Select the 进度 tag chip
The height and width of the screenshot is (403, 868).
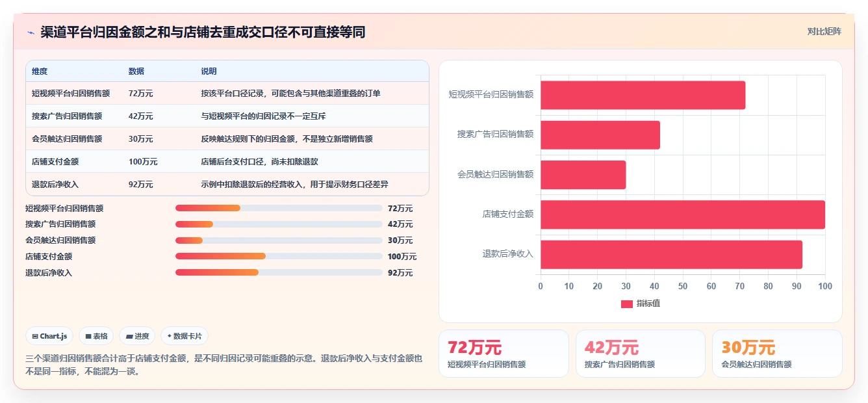(137, 336)
